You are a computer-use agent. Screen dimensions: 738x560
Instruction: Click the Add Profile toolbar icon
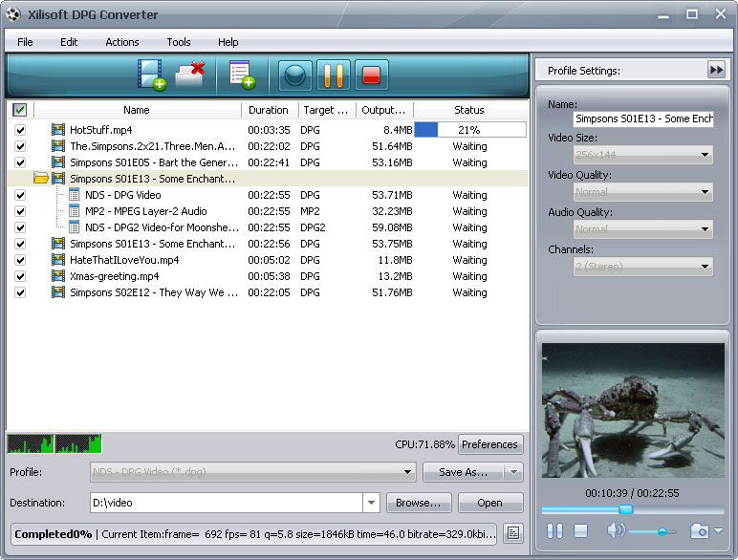pyautogui.click(x=242, y=75)
